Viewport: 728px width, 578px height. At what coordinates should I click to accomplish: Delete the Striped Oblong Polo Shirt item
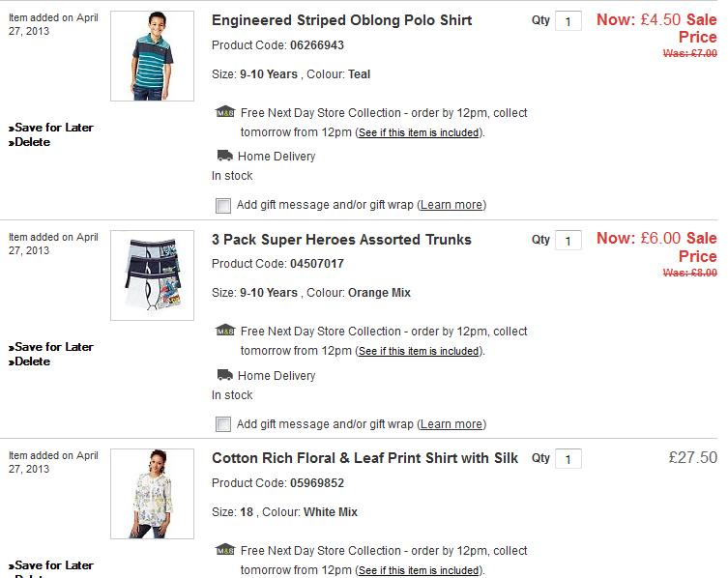(x=32, y=142)
